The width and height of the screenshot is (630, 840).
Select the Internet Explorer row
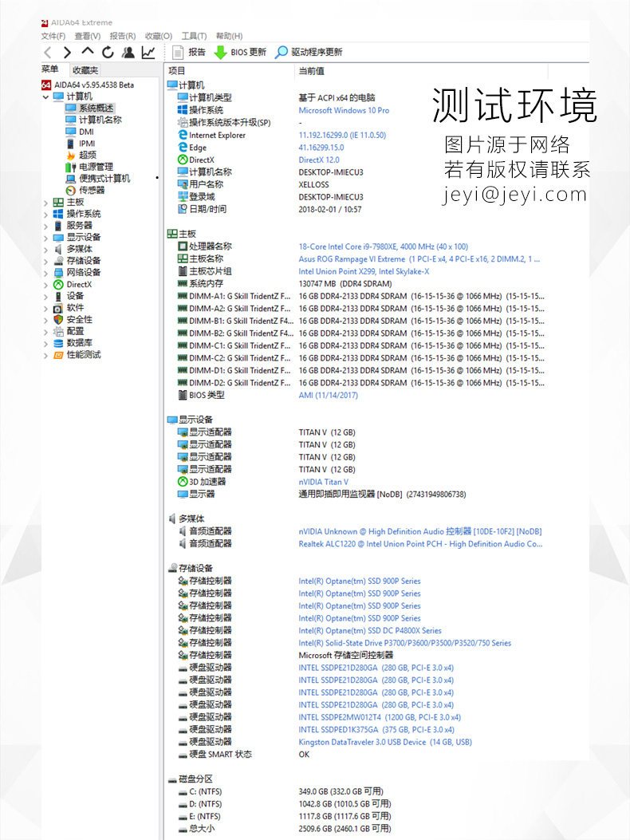coord(282,135)
